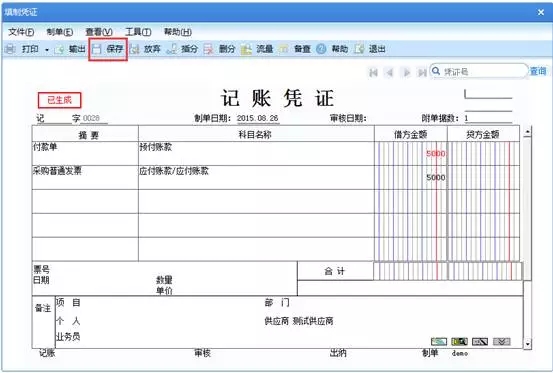Click the 插分 insert entry icon
The height and width of the screenshot is (373, 553).
pos(172,49)
